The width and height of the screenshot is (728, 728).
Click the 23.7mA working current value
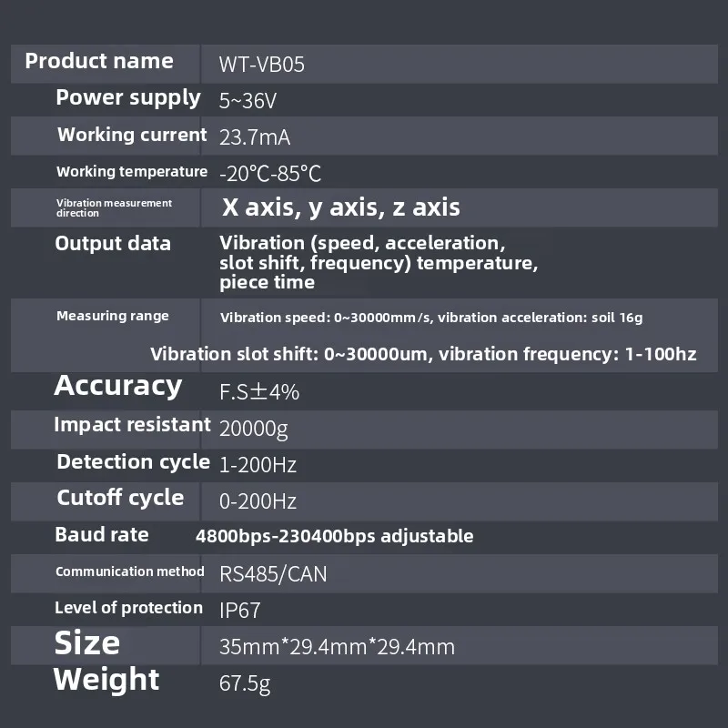coord(255,137)
